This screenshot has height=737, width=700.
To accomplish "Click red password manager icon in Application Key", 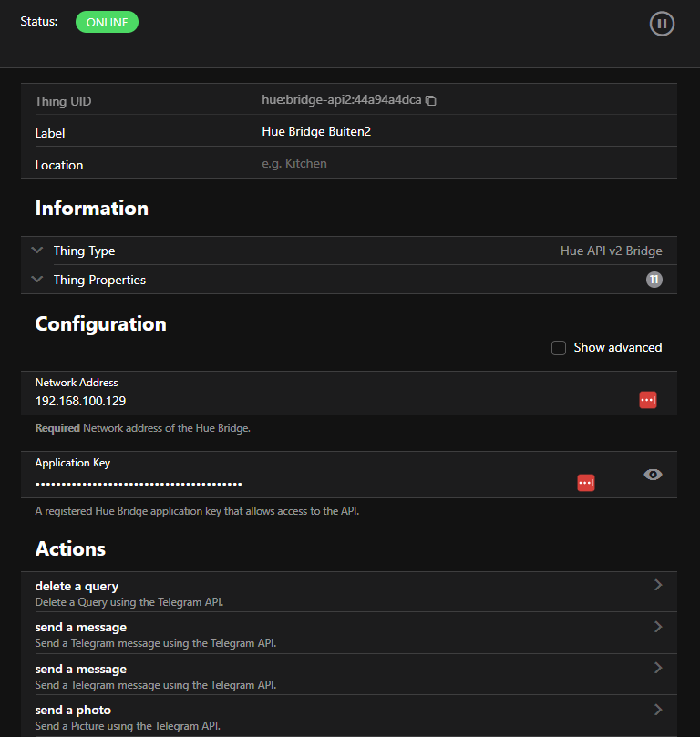I will (586, 482).
